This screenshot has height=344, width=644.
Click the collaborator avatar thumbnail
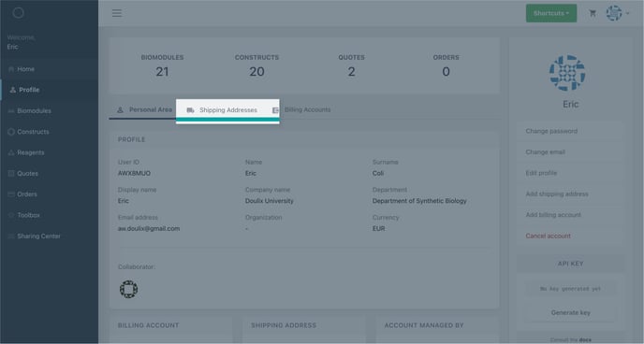tap(128, 289)
